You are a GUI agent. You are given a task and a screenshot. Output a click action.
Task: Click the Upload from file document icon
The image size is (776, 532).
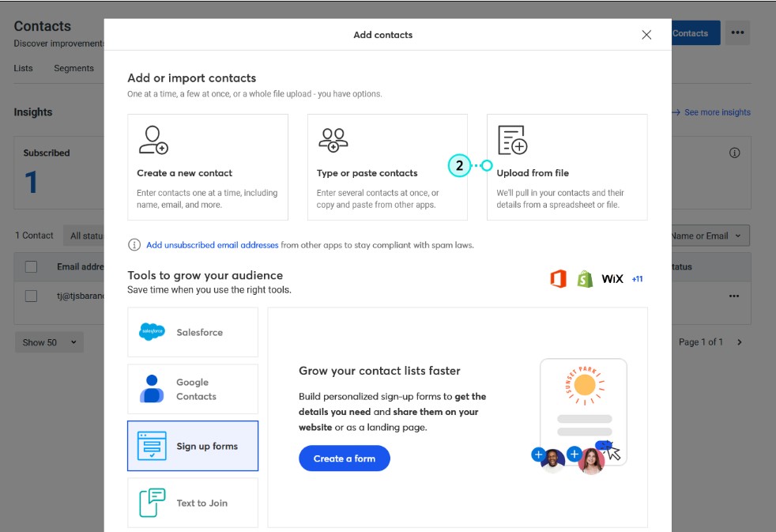click(x=512, y=140)
